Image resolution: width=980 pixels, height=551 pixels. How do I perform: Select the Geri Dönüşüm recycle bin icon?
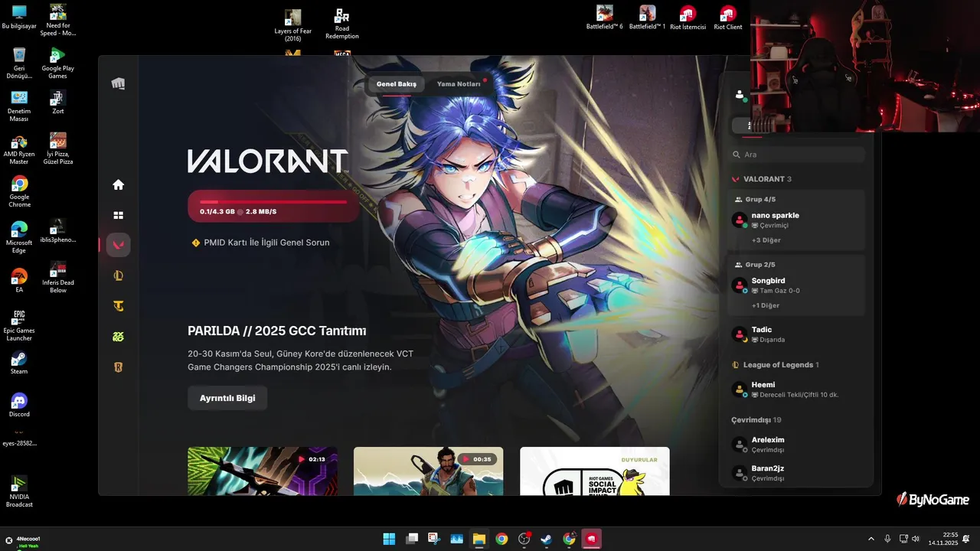pos(19,64)
